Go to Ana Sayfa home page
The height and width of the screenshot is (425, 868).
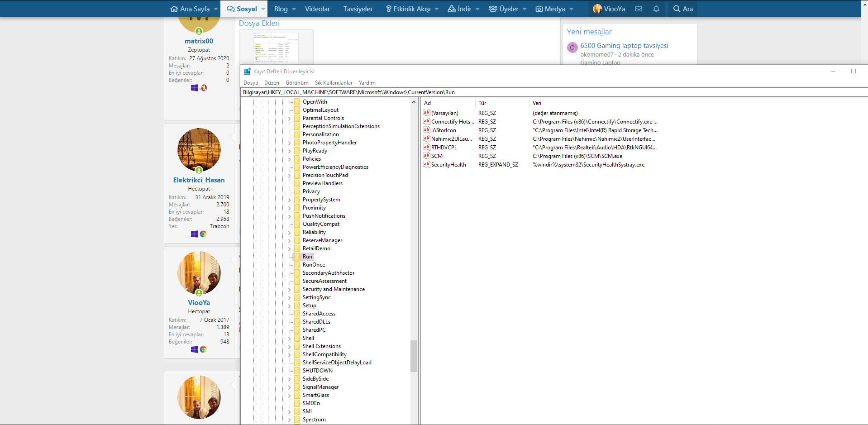point(190,9)
